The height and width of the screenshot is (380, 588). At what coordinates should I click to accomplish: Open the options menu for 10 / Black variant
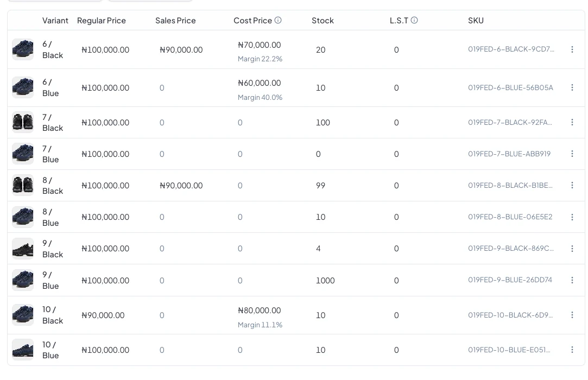point(572,315)
